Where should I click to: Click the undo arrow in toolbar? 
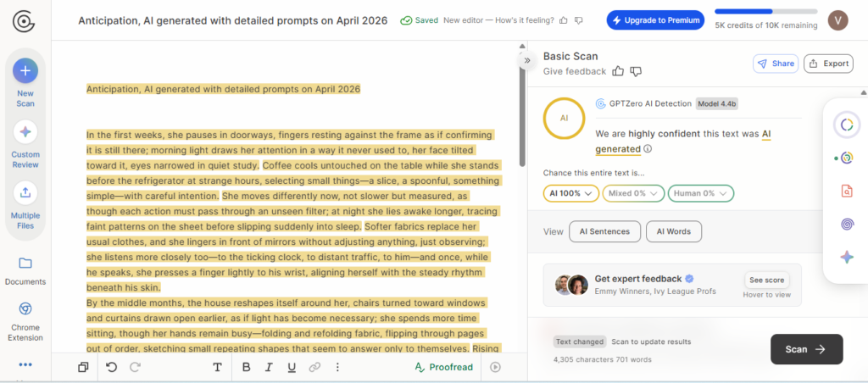coord(112,367)
